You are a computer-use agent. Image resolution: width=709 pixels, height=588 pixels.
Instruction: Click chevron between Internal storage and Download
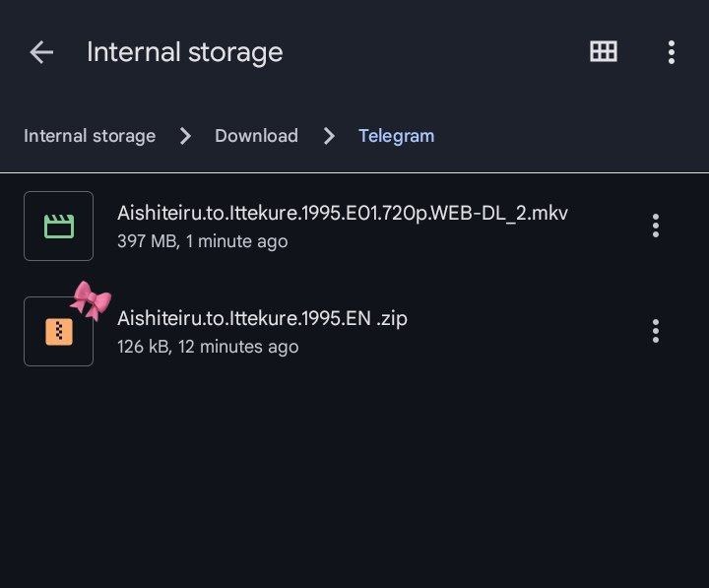tap(185, 136)
